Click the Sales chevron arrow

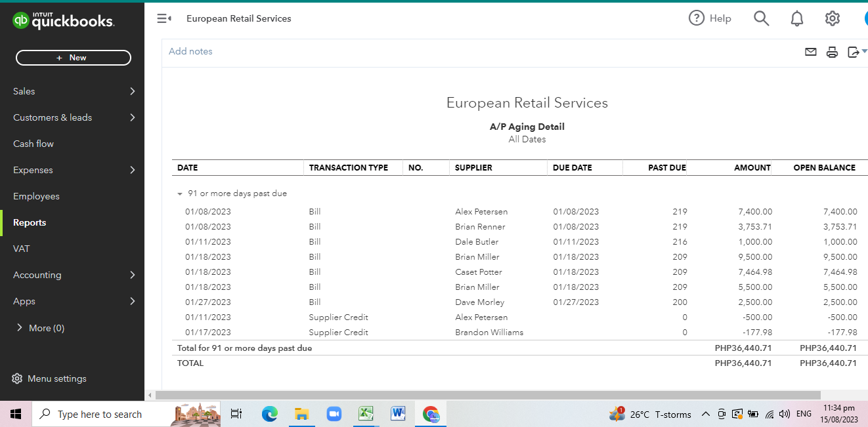(132, 91)
